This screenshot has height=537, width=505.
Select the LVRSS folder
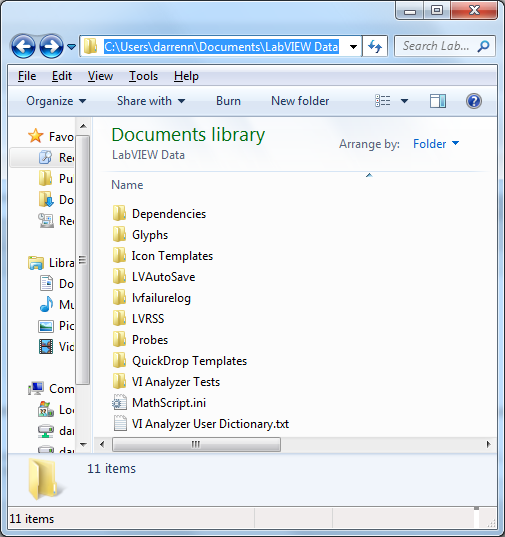138,319
